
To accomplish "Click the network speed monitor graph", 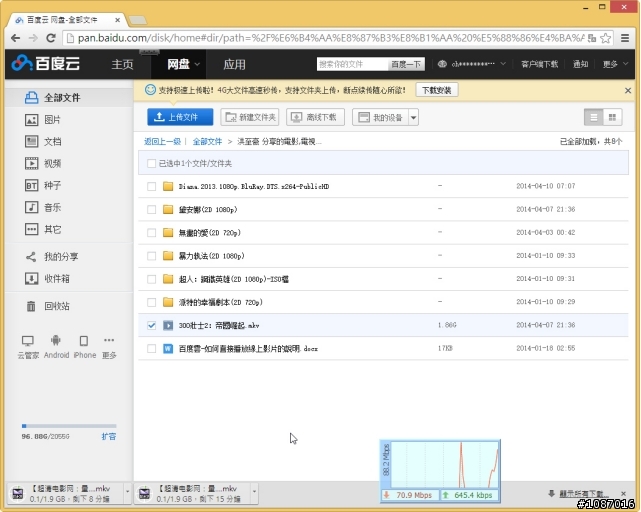I will 440,471.
